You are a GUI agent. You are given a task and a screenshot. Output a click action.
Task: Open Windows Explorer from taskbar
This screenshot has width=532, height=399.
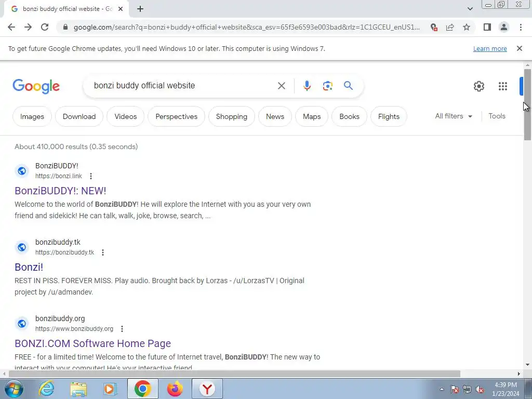pyautogui.click(x=78, y=389)
